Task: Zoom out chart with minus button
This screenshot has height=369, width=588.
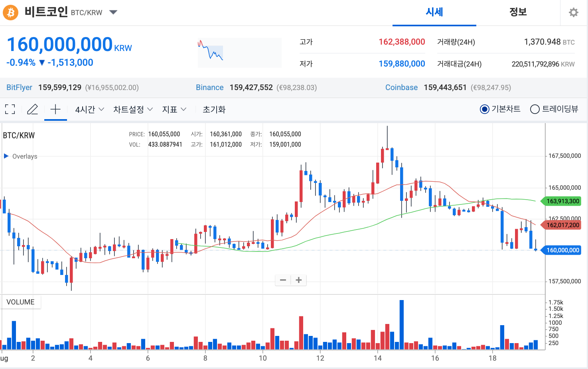Action: [x=283, y=280]
